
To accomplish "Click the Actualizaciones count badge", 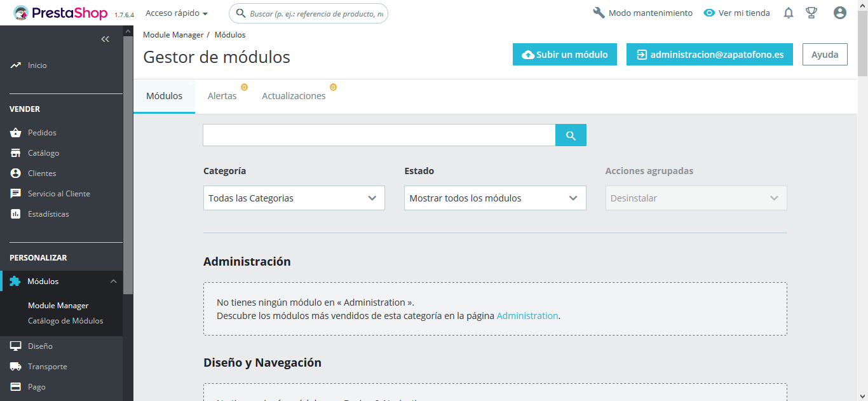I will (333, 87).
